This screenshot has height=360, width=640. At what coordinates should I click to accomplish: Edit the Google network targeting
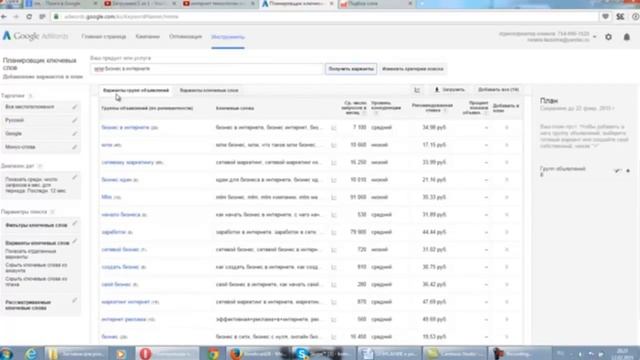74,133
